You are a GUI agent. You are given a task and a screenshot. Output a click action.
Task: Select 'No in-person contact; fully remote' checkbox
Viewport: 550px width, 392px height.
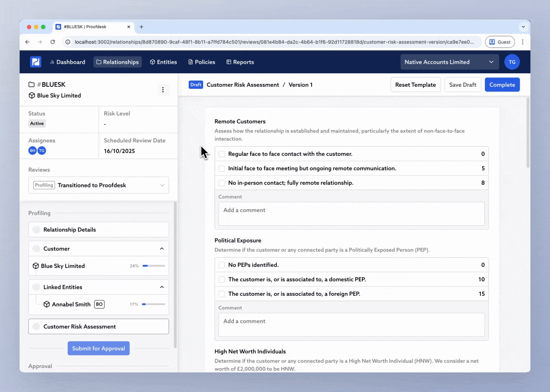pos(222,183)
